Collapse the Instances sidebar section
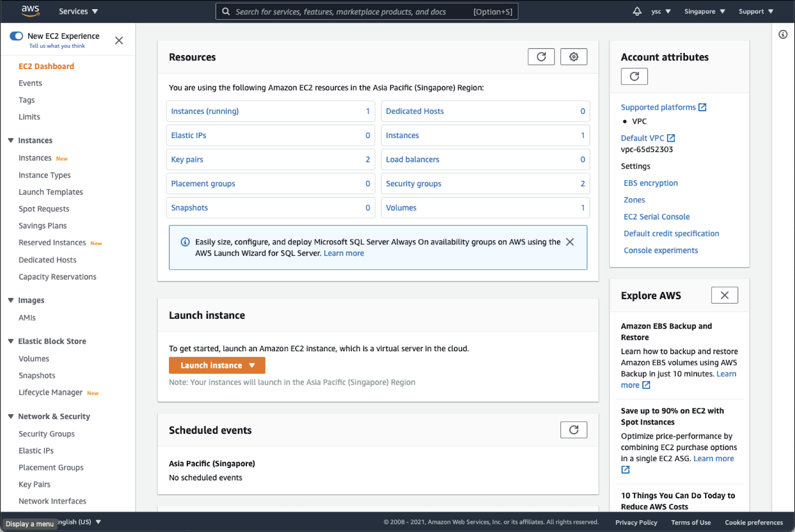Screen dimensions: 795x532 click(x=11, y=141)
